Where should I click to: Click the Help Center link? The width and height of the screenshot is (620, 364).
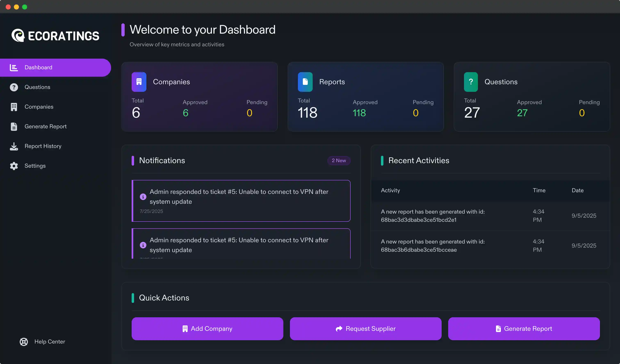coord(50,342)
